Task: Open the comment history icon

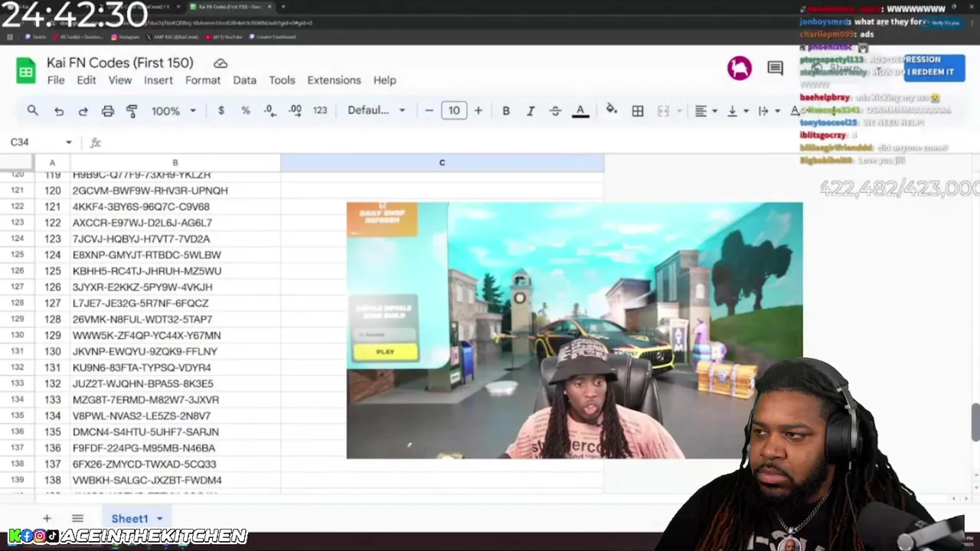Action: click(x=775, y=68)
